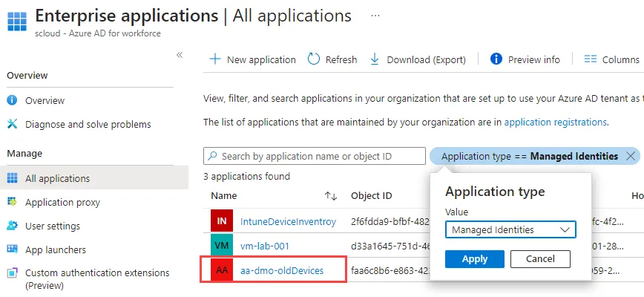
Task: Click the Download export arrow icon
Action: click(375, 59)
